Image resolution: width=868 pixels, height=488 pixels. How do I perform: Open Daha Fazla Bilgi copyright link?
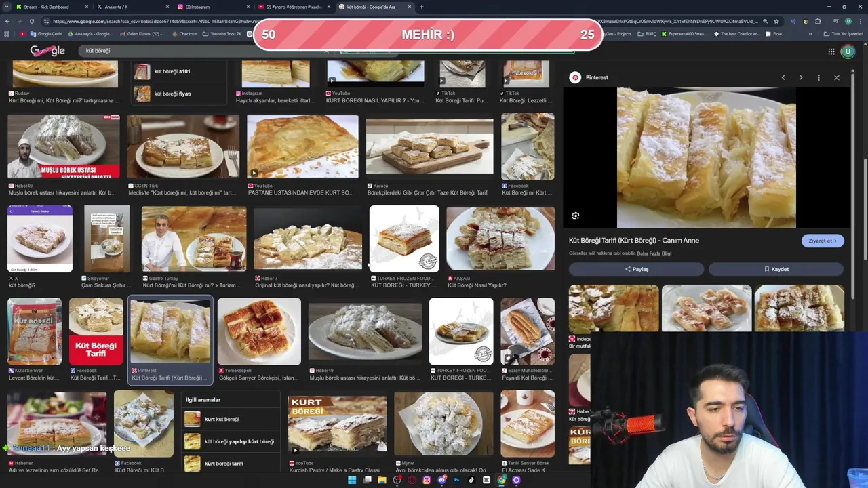pos(654,253)
